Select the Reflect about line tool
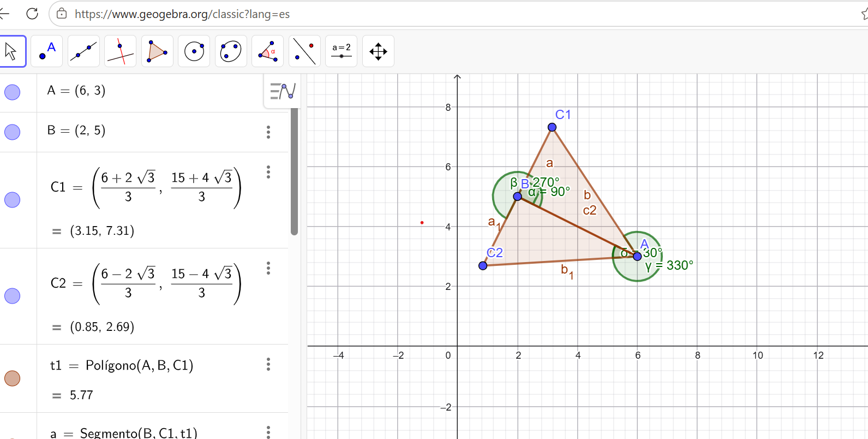 (304, 51)
